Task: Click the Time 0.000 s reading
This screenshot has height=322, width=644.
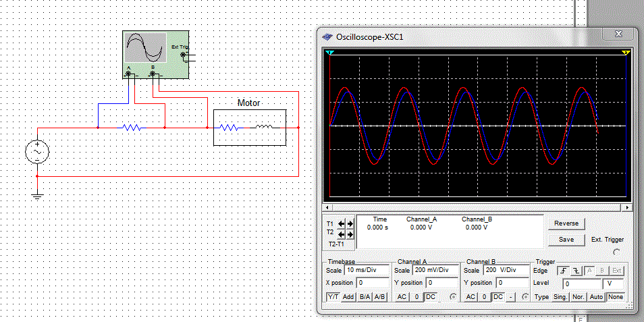Action: 377,227
